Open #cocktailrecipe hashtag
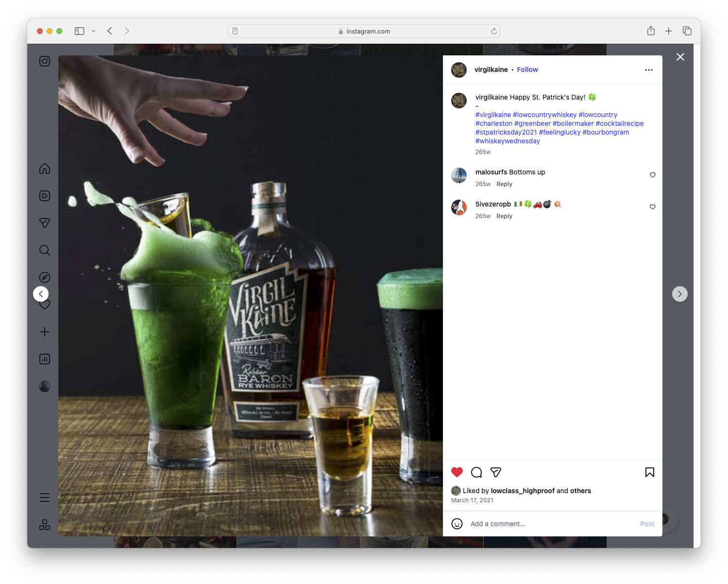Image resolution: width=728 pixels, height=584 pixels. coord(620,123)
